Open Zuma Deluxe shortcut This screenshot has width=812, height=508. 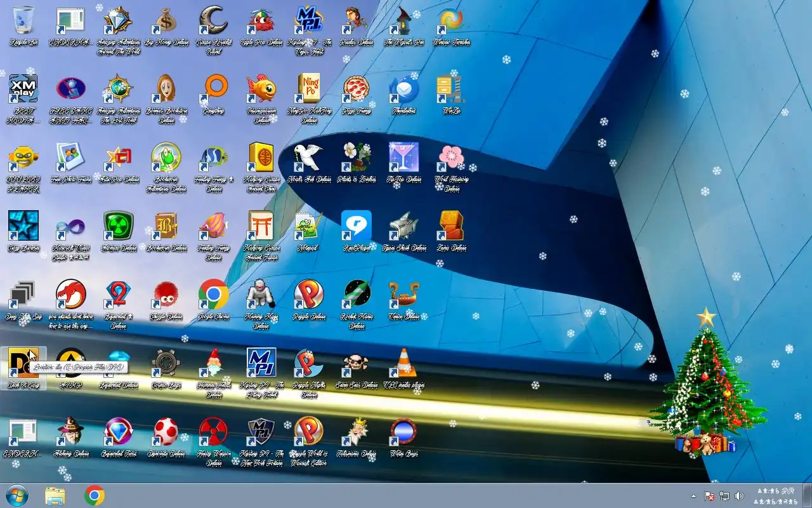point(451,226)
